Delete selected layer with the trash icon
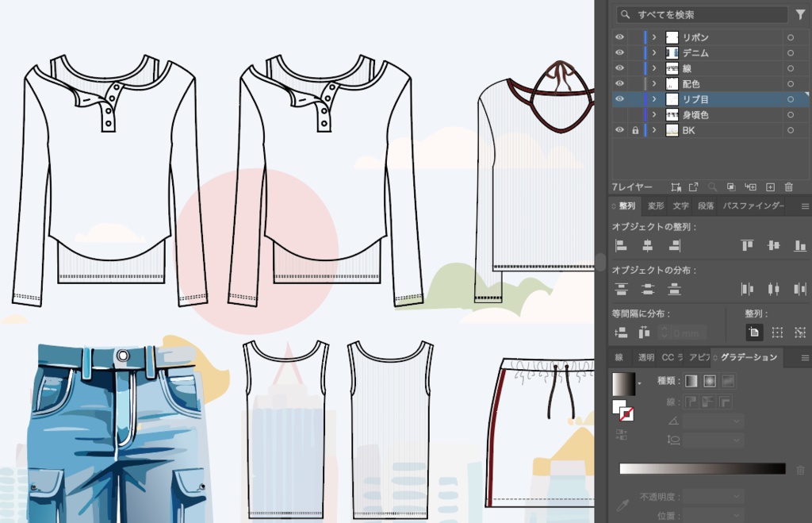Viewport: 812px width, 523px height. 788,187
